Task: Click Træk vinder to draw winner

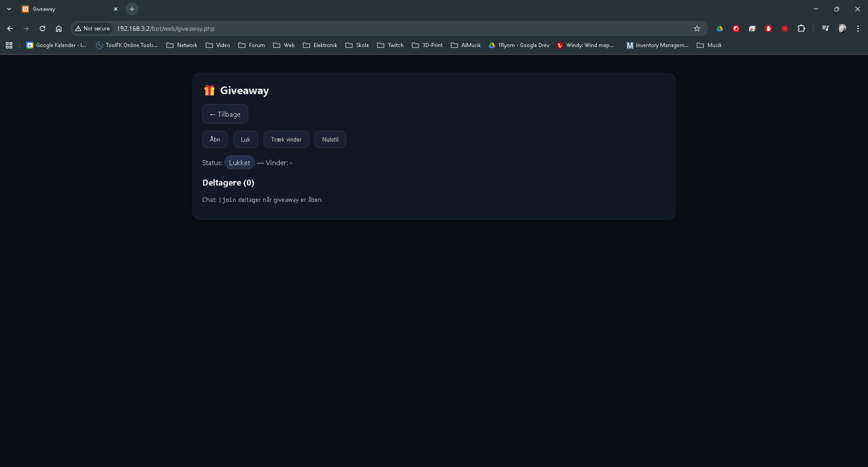Action: tap(286, 139)
